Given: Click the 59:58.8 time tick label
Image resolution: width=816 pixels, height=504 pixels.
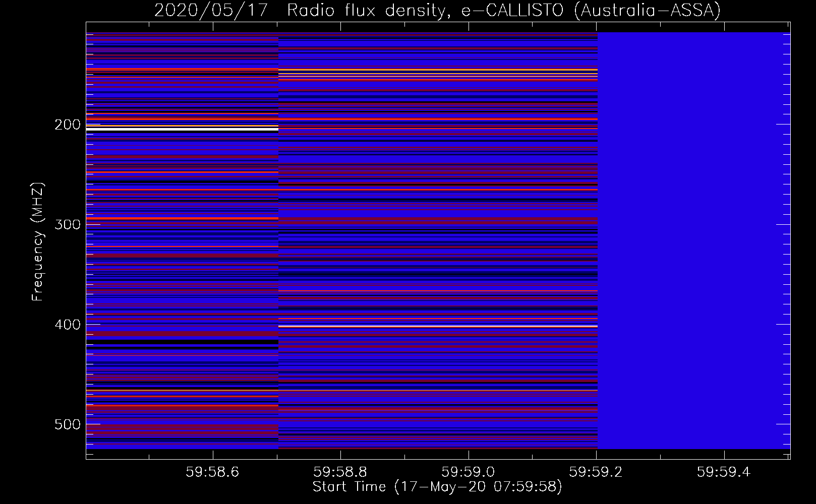Looking at the screenshot, I should pos(340,472).
